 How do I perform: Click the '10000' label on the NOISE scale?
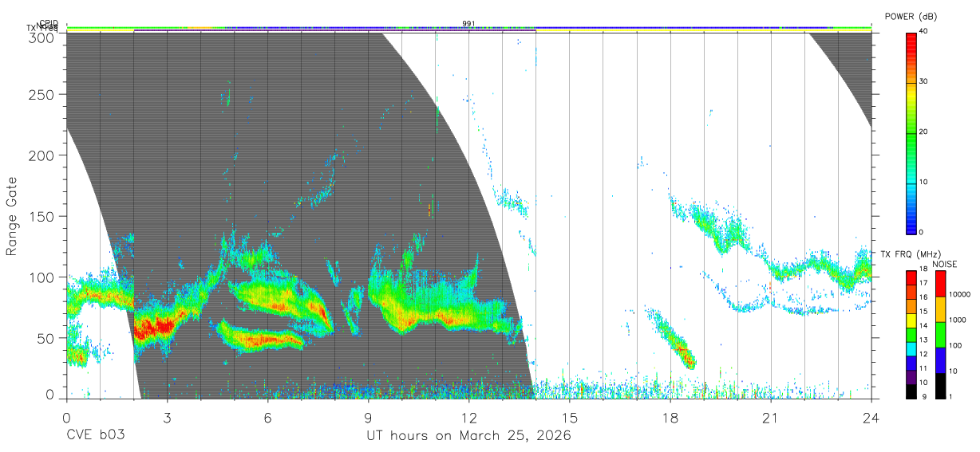pos(958,295)
